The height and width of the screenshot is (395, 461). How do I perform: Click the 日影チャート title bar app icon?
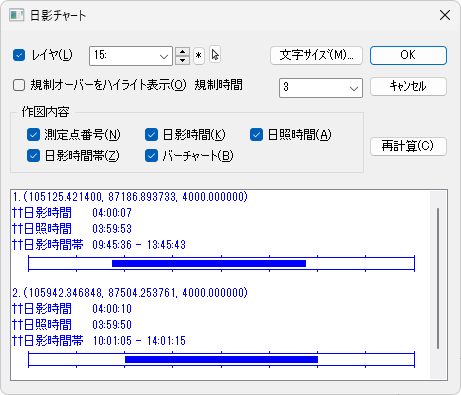coord(16,15)
